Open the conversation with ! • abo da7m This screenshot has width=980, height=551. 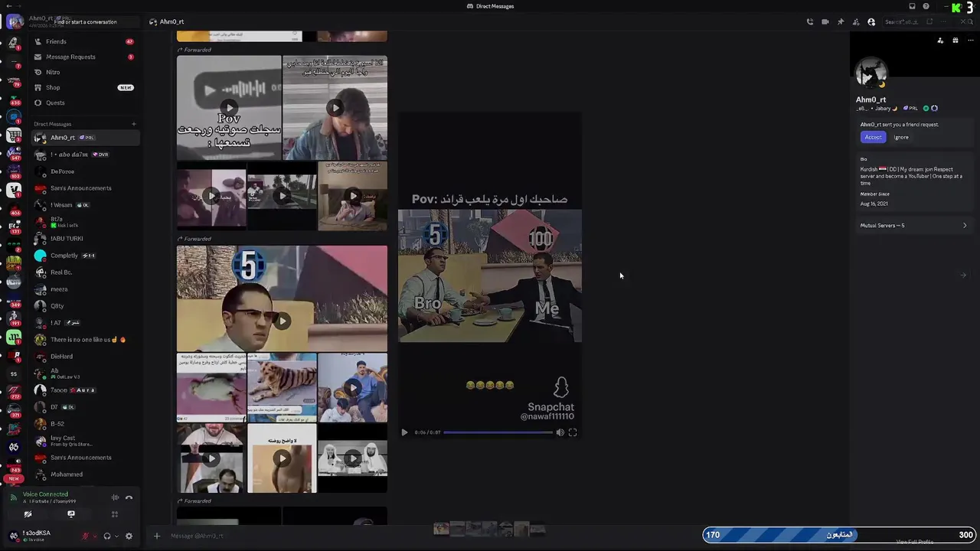pos(84,155)
